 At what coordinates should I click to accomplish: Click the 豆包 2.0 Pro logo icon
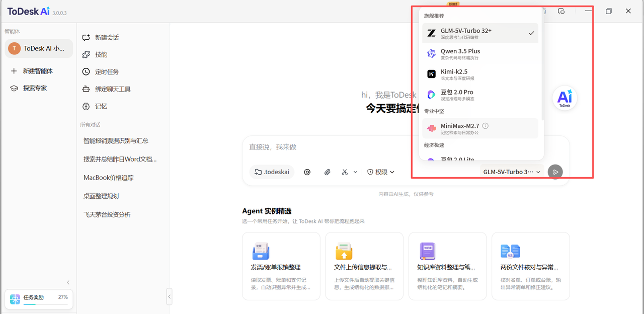(x=431, y=95)
